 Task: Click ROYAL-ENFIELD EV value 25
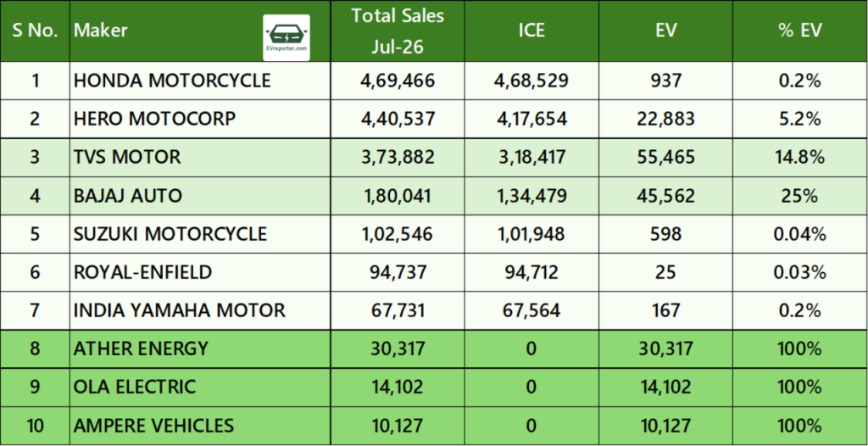click(x=665, y=272)
